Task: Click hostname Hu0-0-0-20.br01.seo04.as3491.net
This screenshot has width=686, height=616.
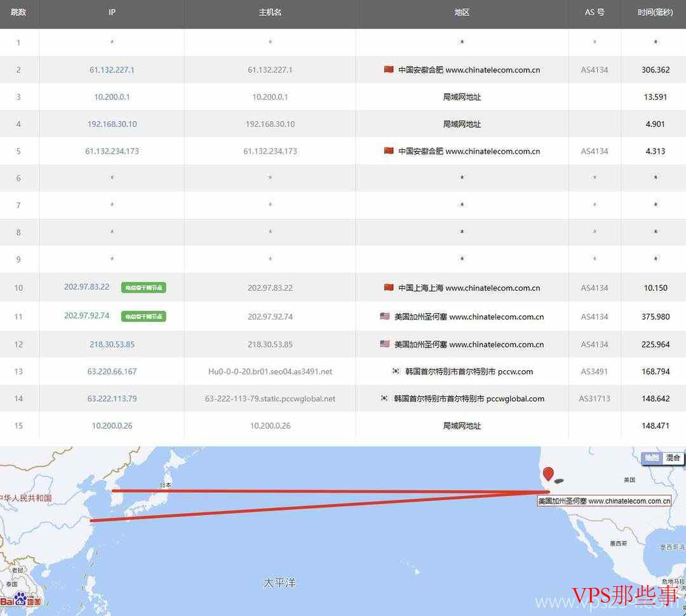Action: (x=270, y=372)
